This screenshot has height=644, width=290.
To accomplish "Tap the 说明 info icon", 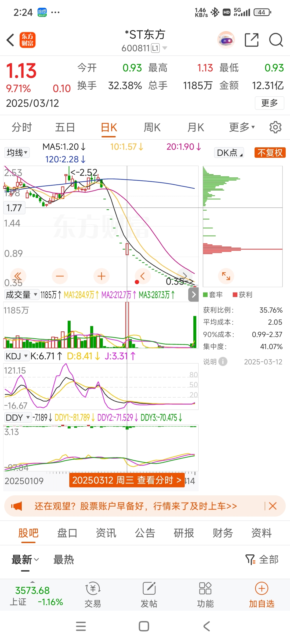I will point(223,361).
